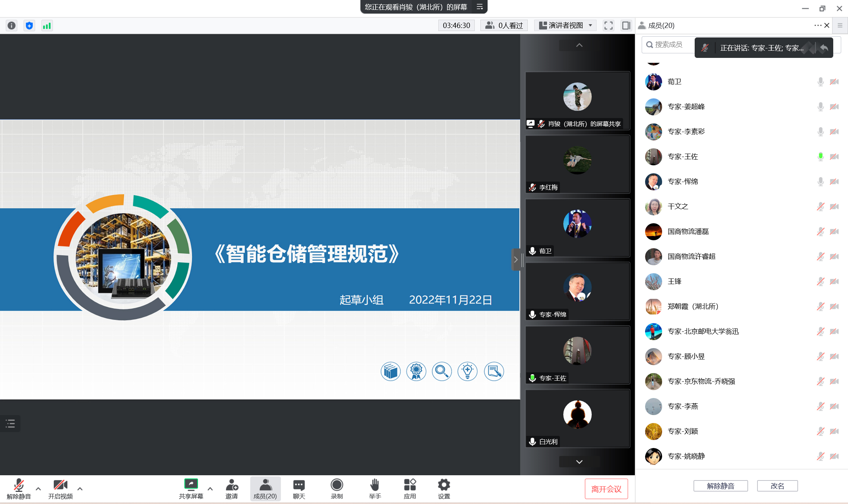Collapse the video thumbnail strip arrow
The width and height of the screenshot is (848, 504).
[516, 260]
